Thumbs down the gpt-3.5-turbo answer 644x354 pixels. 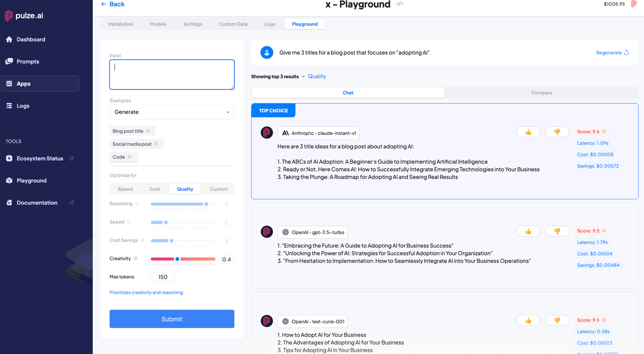click(x=557, y=231)
